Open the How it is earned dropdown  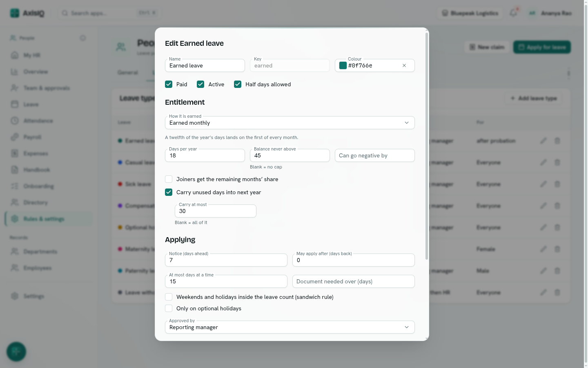pyautogui.click(x=290, y=123)
